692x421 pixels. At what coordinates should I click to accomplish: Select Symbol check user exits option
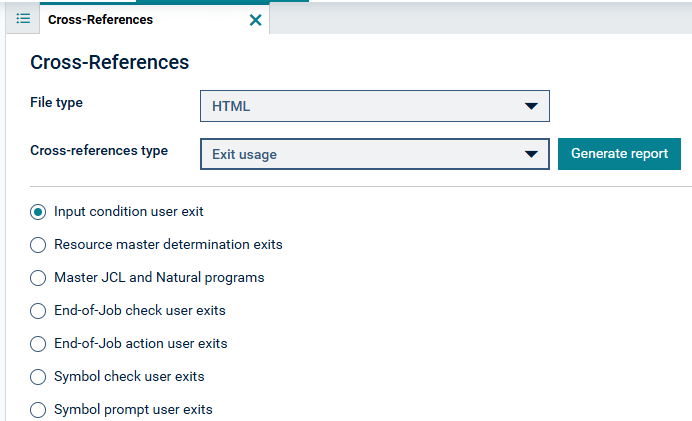[x=38, y=377]
